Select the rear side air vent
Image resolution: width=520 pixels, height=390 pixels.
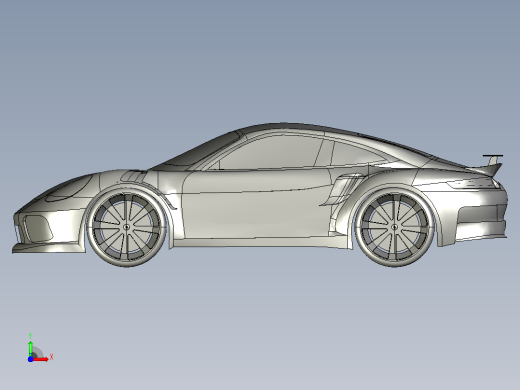tap(345, 188)
